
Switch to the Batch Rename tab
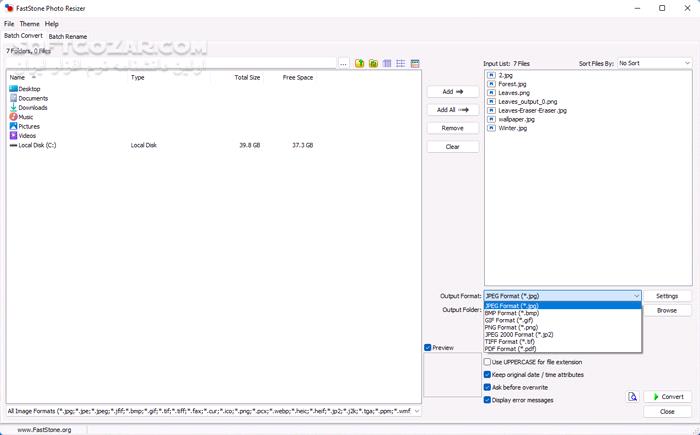point(68,37)
